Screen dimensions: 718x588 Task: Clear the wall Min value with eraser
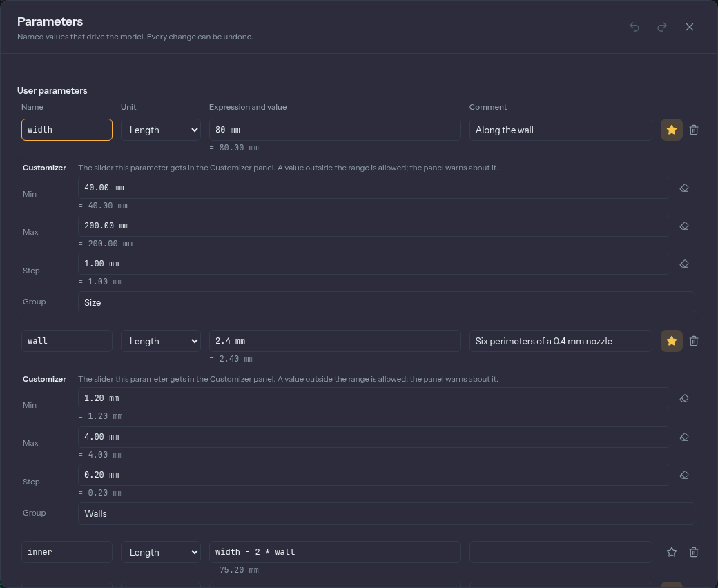click(684, 399)
